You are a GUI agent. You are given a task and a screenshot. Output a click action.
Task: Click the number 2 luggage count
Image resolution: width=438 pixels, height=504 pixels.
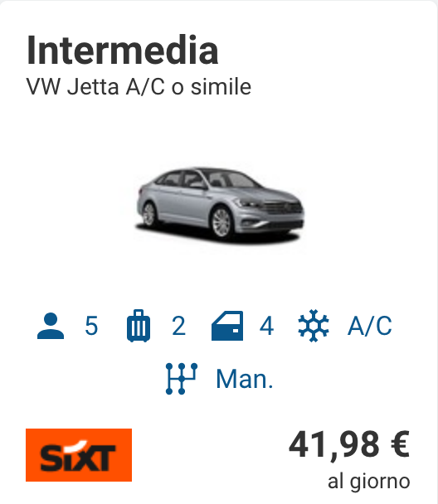[179, 326]
